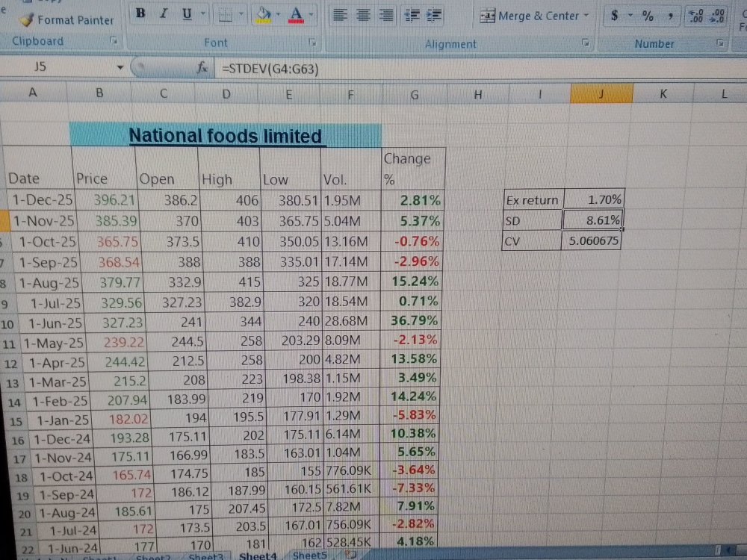Image resolution: width=747 pixels, height=560 pixels.
Task: Increase the indent
Action: pyautogui.click(x=434, y=15)
